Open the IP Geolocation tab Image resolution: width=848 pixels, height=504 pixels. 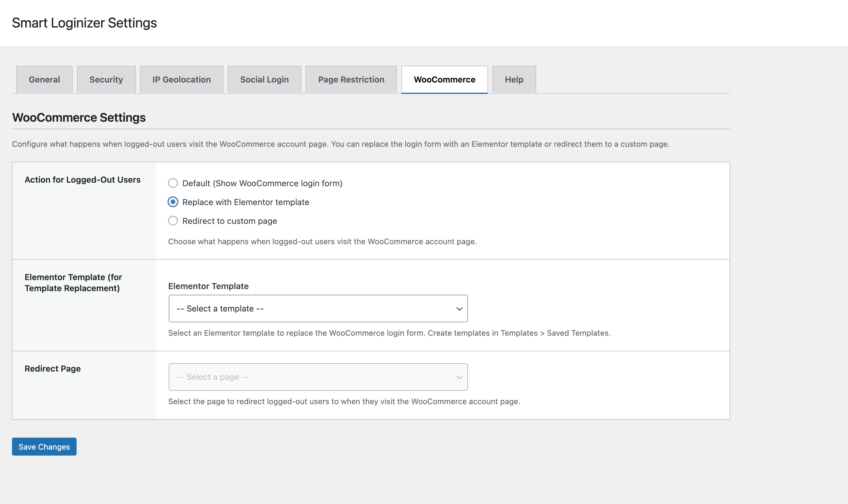[182, 80]
